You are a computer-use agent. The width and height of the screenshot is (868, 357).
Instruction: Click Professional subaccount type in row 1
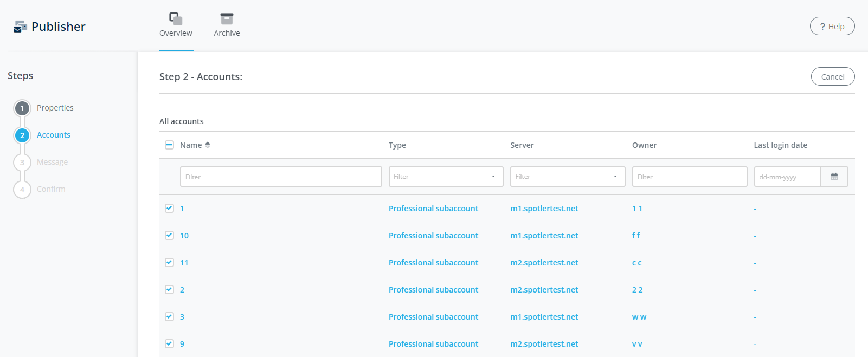(x=433, y=209)
